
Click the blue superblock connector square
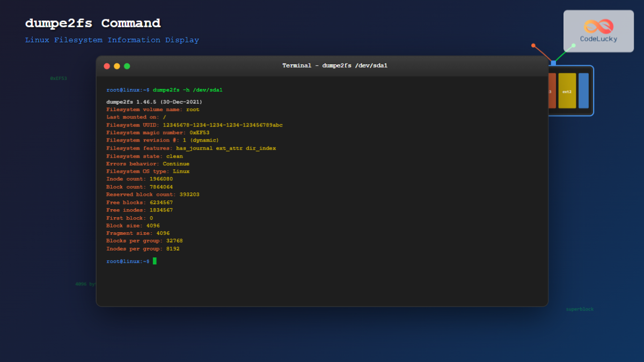554,63
